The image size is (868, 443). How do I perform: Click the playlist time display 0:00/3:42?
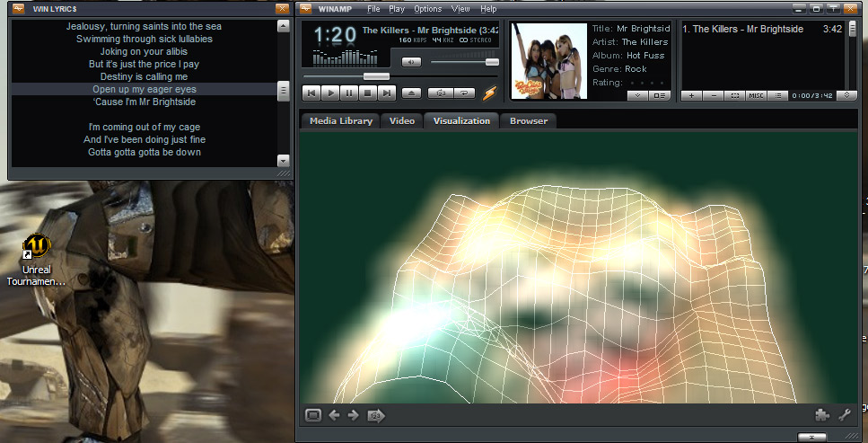pos(812,96)
